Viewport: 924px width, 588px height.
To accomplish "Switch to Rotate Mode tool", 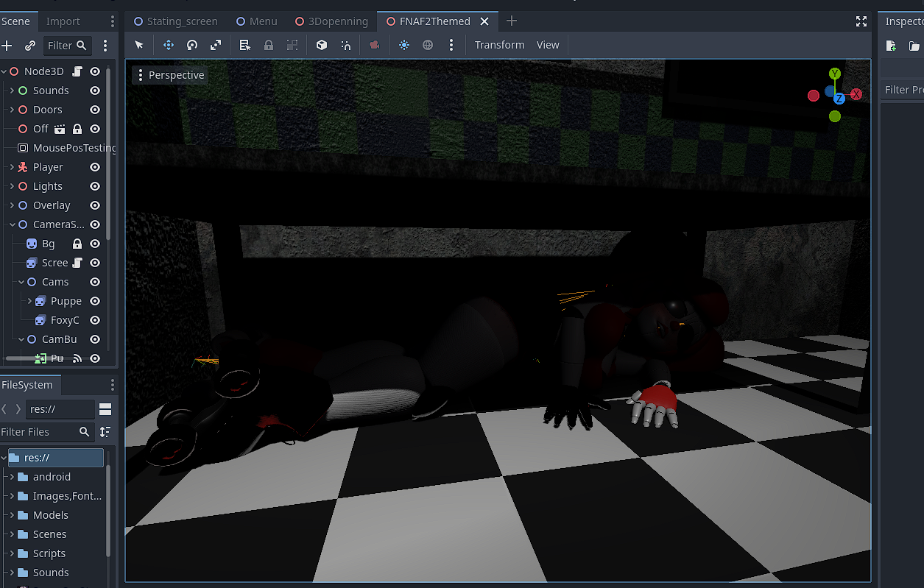I will pos(192,45).
